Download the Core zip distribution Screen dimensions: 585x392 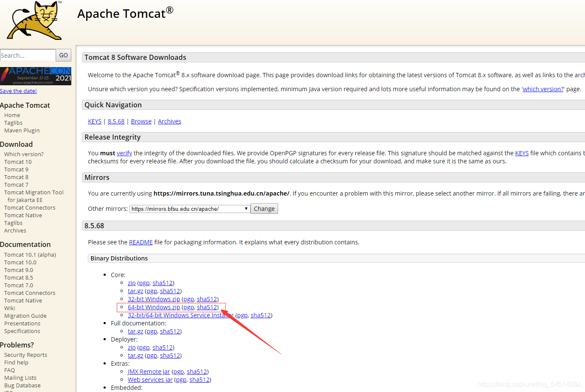pos(132,283)
